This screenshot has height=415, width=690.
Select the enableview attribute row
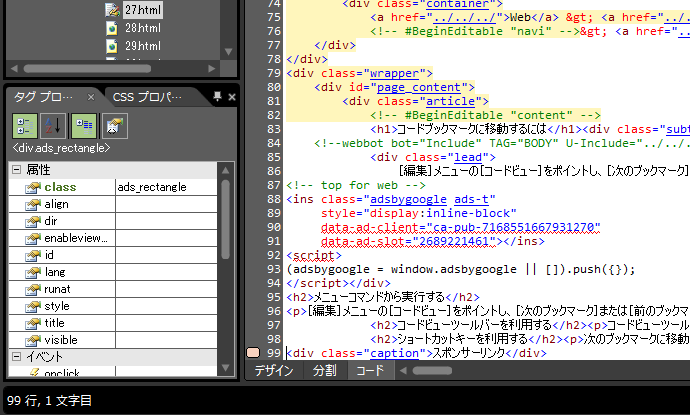113,238
